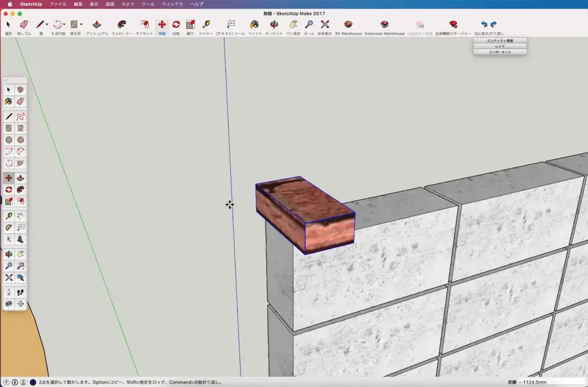Choose the Pie tool in left palette
Screen dimensions: 588x387
pos(20,163)
